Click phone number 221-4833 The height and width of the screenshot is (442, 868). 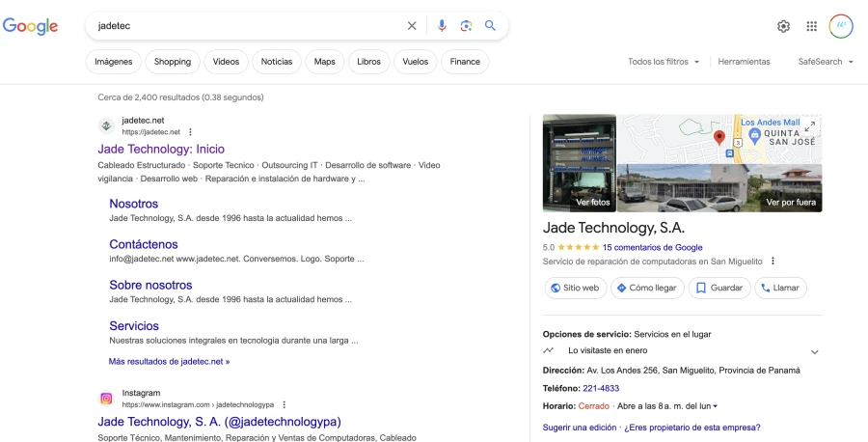coord(601,388)
